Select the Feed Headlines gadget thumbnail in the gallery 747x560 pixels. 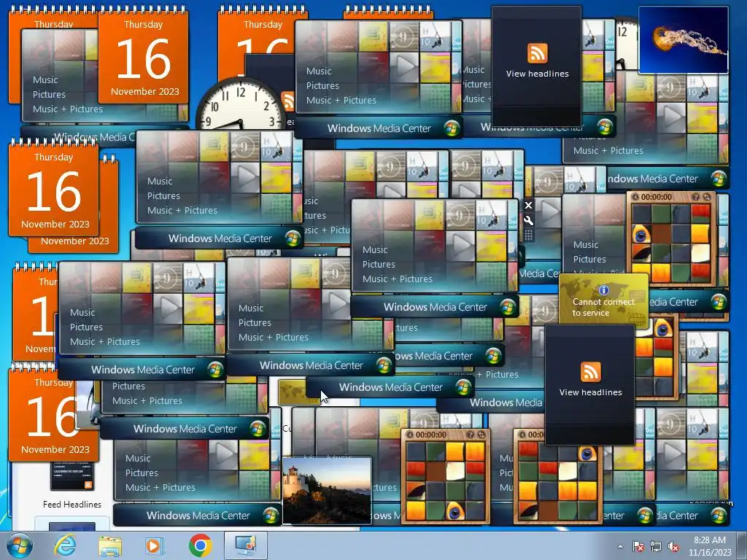pyautogui.click(x=72, y=476)
